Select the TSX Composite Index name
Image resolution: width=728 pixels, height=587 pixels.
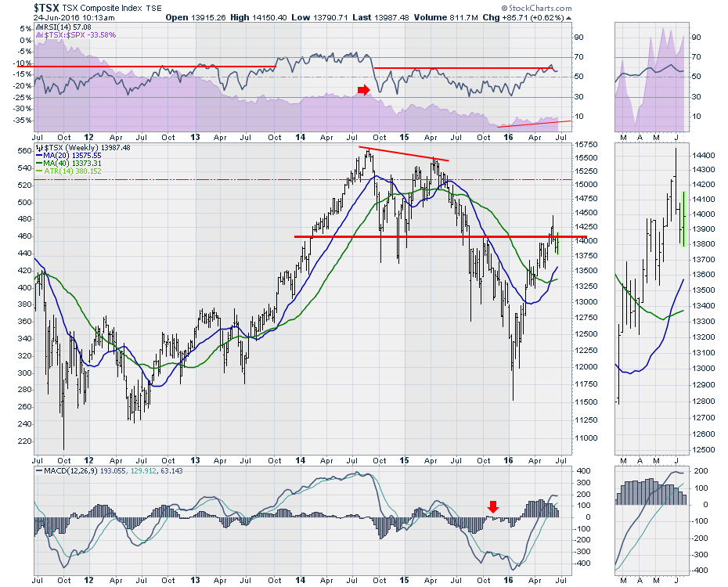102,9
